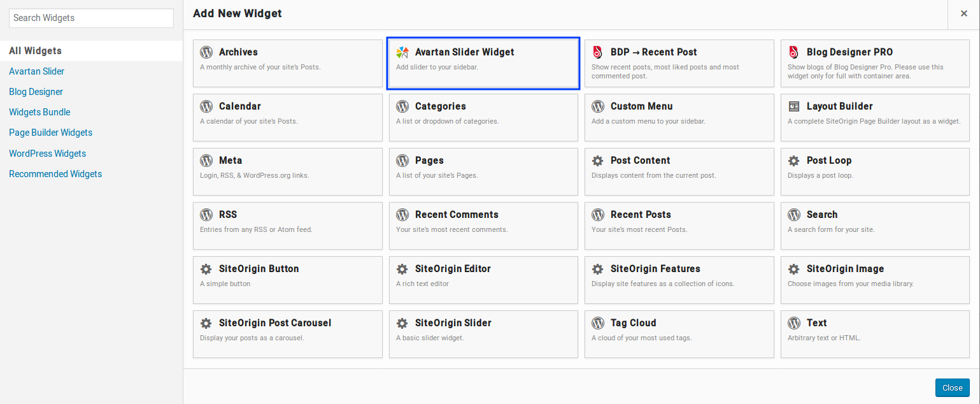Image resolution: width=980 pixels, height=404 pixels.
Task: Pick the SiteOrigin Button widget title
Action: 259,269
